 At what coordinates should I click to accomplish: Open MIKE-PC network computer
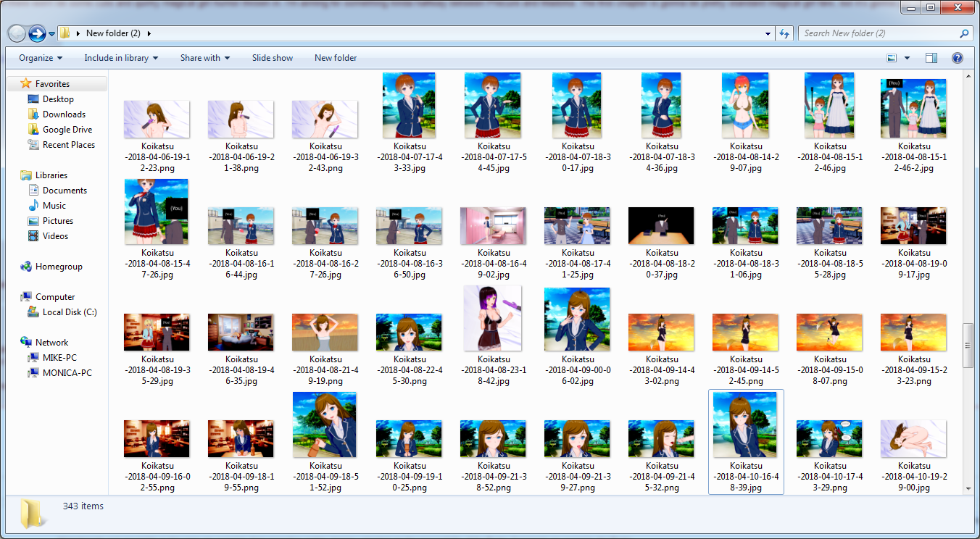(61, 358)
